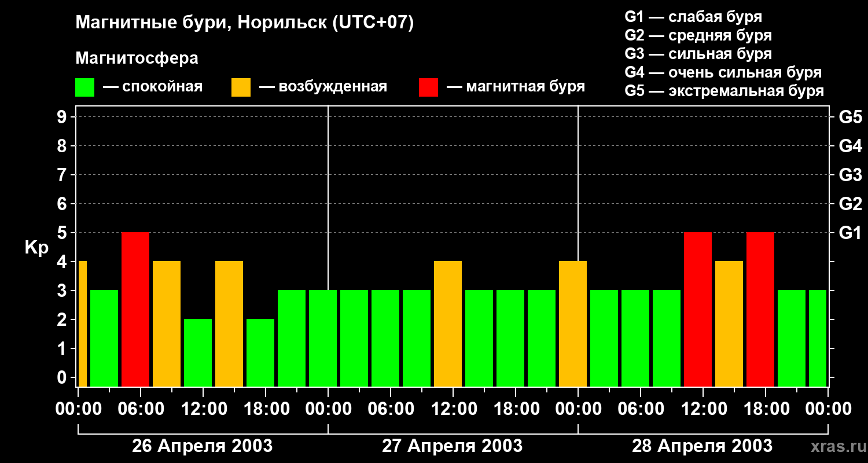Click the 'G2 — средняя буря' description line

[x=698, y=35]
